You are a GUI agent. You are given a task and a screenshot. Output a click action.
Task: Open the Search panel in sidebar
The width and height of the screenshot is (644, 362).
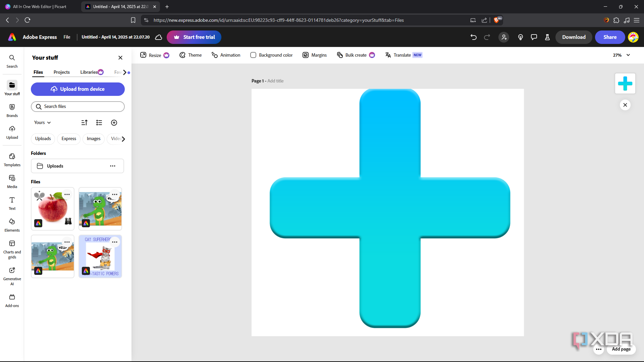(x=12, y=61)
